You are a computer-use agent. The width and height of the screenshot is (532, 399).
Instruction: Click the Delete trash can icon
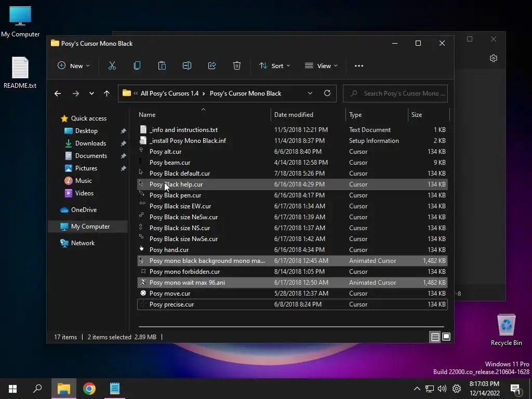point(237,65)
